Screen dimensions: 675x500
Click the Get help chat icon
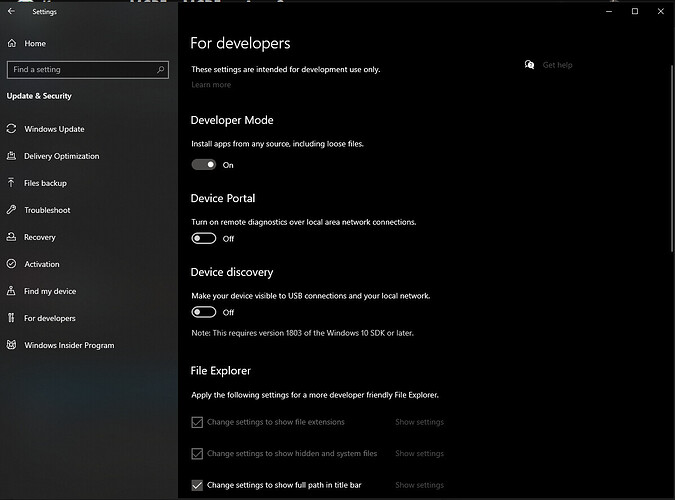point(529,65)
